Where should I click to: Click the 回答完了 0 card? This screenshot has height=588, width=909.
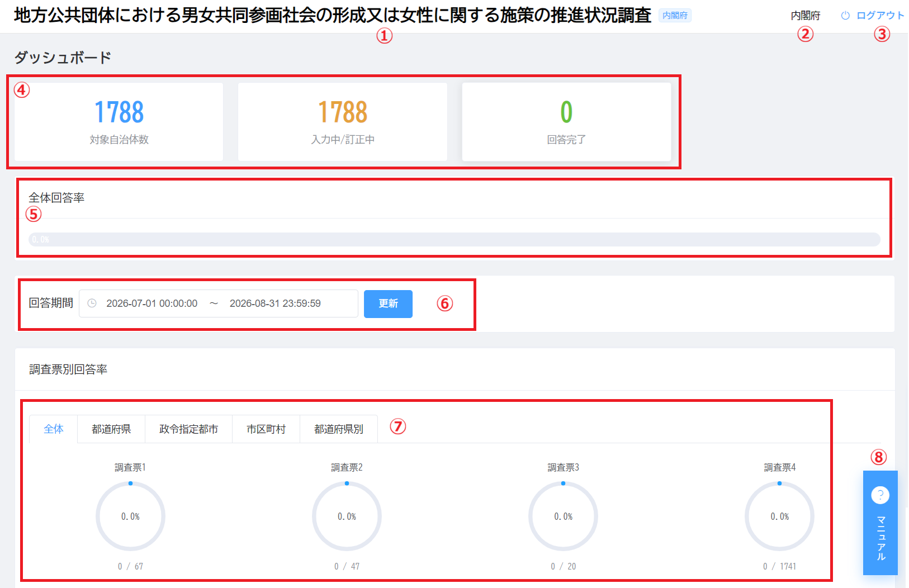(566, 122)
